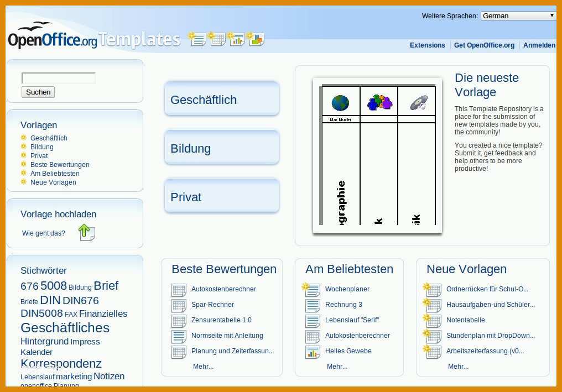The width and height of the screenshot is (562, 392).
Task: Click the spreadsheet icon in header
Action: tap(217, 39)
